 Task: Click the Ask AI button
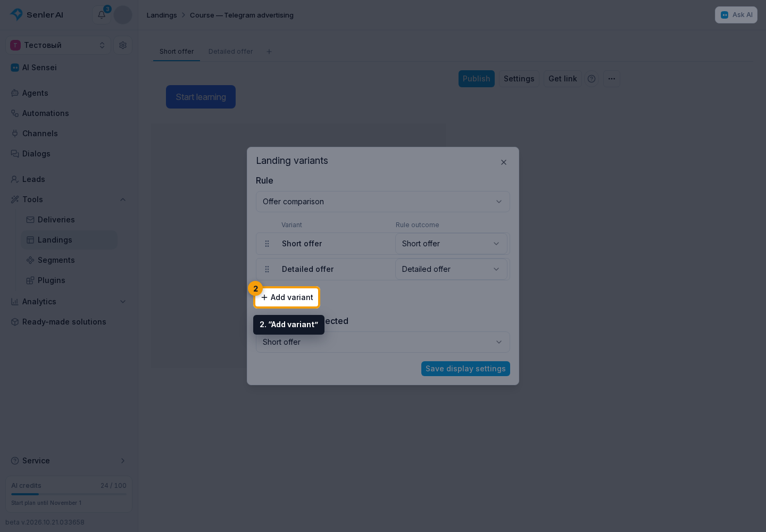(736, 15)
